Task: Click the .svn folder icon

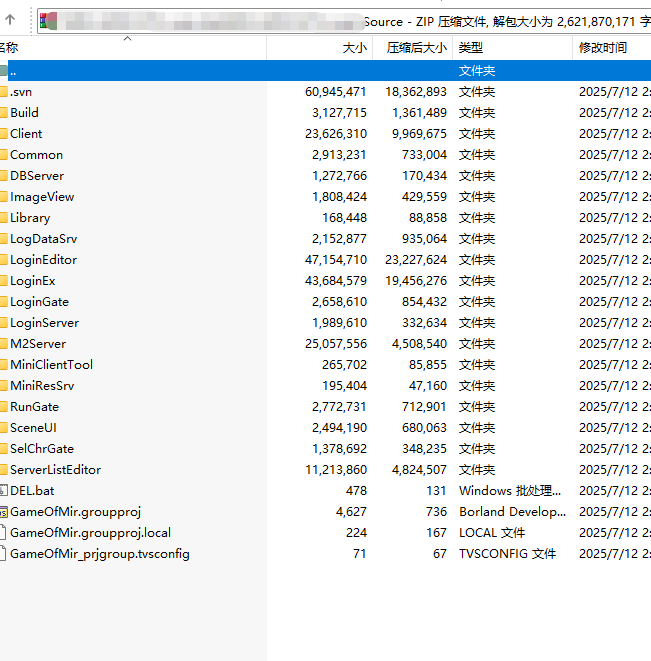Action: coord(4,91)
